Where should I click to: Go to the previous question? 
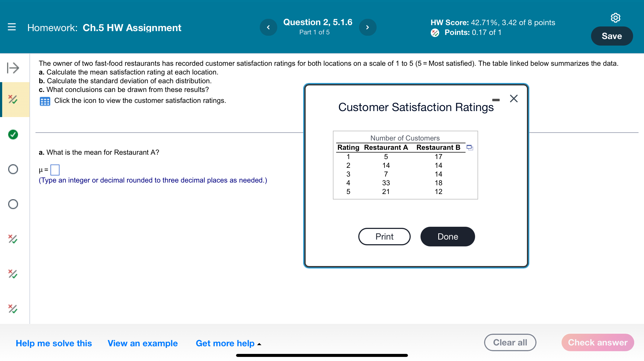[268, 27]
